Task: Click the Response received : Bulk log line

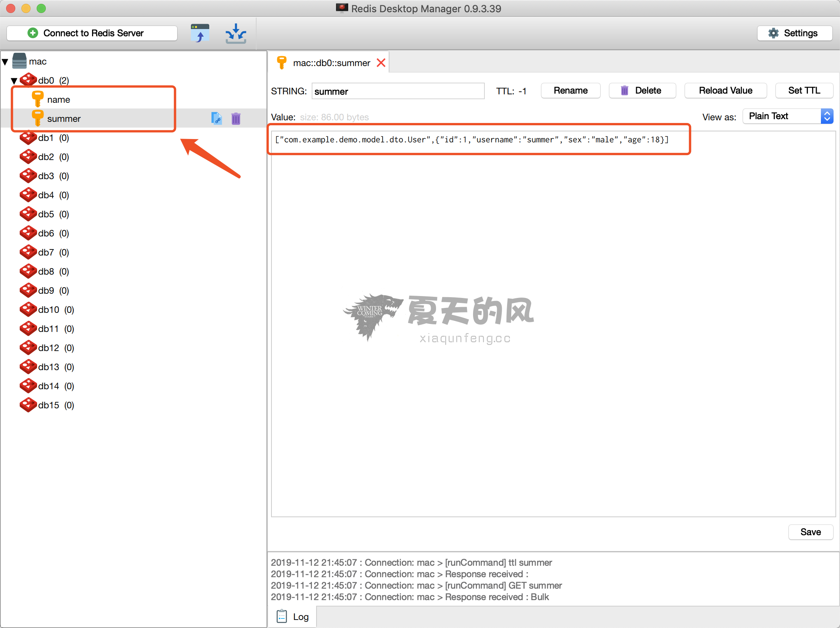Action: [x=410, y=597]
